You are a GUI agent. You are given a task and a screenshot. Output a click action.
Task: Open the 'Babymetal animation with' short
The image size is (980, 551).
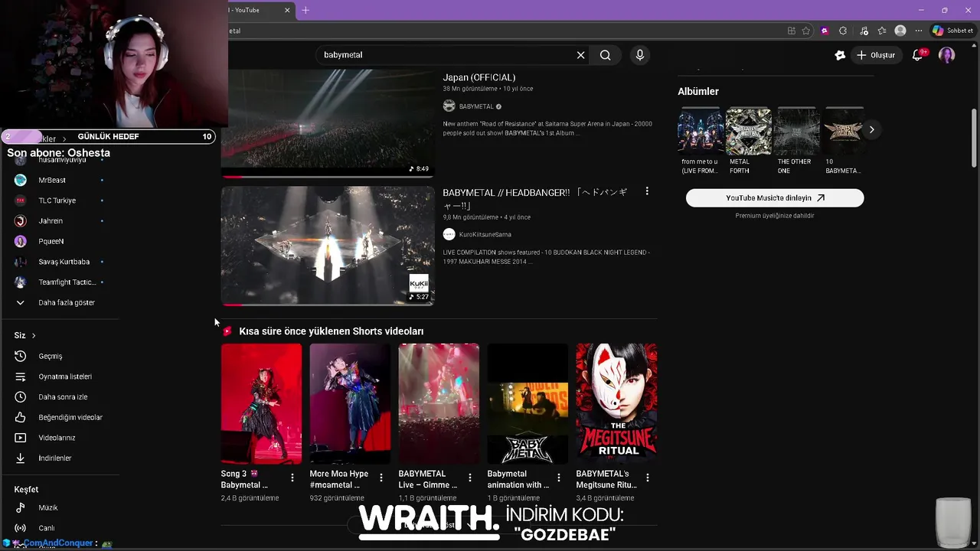pos(528,404)
